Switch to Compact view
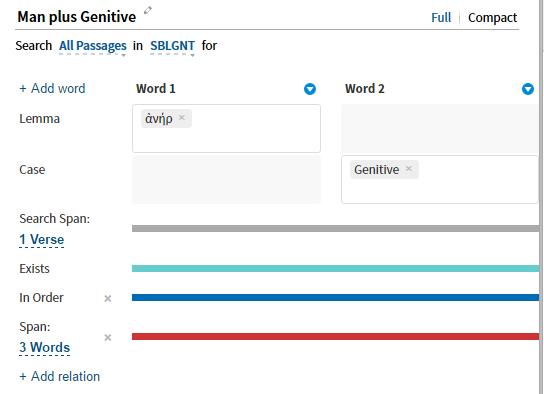 [492, 18]
